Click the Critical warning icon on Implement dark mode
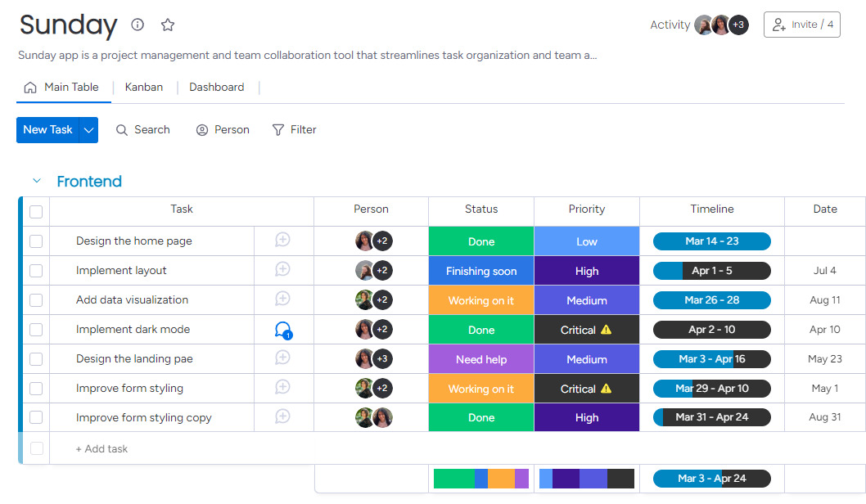The width and height of the screenshot is (866, 504). click(x=607, y=329)
